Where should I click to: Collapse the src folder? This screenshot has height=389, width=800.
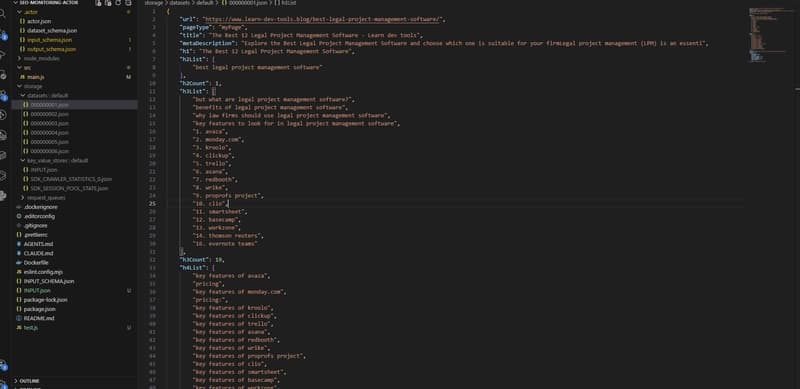coord(20,67)
